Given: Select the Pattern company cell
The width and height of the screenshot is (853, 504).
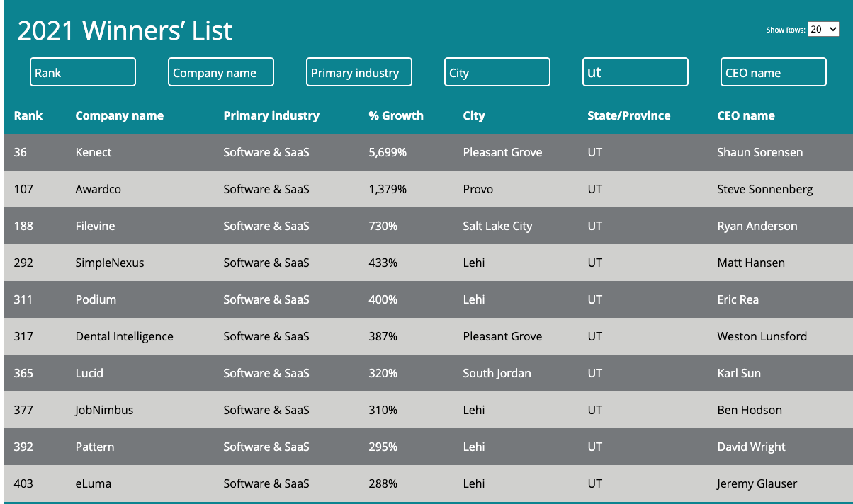Looking at the screenshot, I should pyautogui.click(x=95, y=447).
